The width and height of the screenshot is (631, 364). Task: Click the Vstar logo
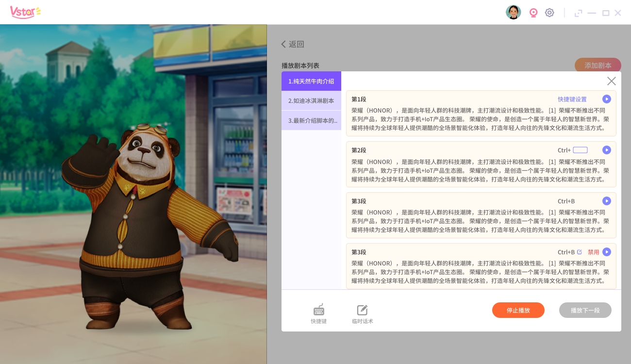coord(25,12)
